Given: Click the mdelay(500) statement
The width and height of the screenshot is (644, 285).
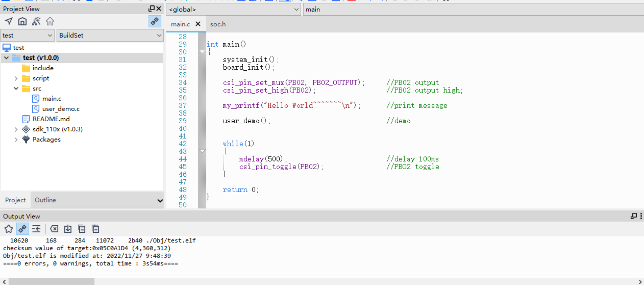Looking at the screenshot, I should [x=263, y=159].
